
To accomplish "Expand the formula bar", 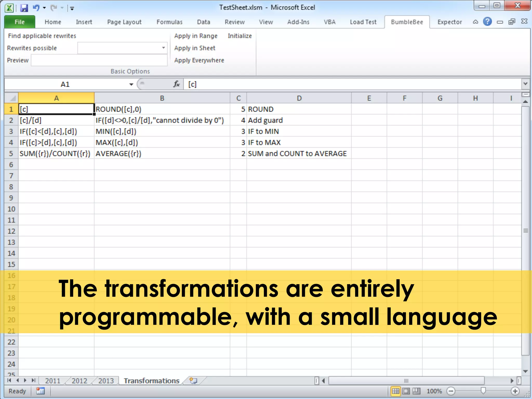I will [x=525, y=84].
